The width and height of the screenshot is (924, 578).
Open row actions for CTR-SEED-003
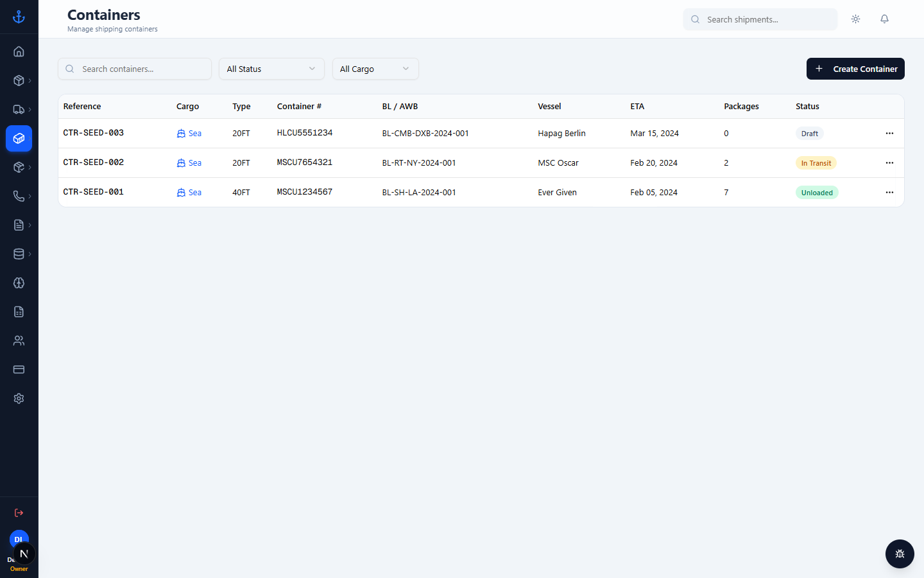tap(889, 134)
